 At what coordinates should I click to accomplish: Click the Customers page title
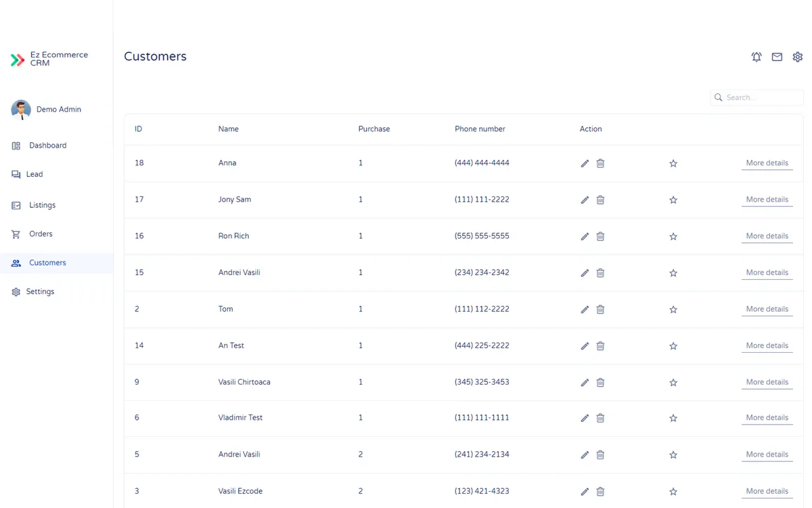pyautogui.click(x=155, y=57)
